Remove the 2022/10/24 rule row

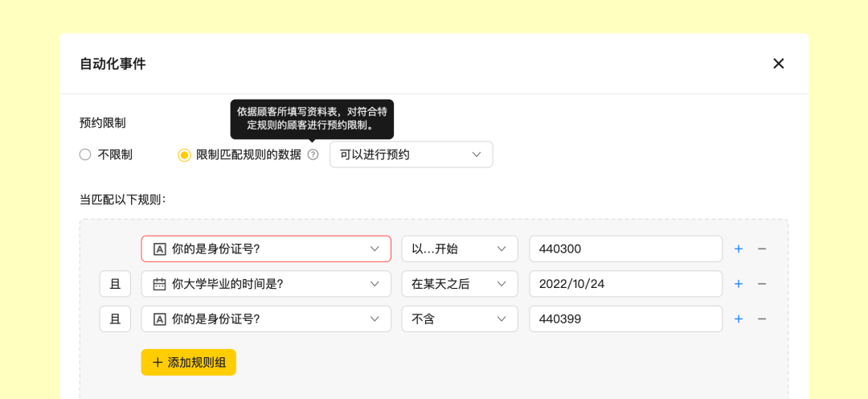click(762, 284)
